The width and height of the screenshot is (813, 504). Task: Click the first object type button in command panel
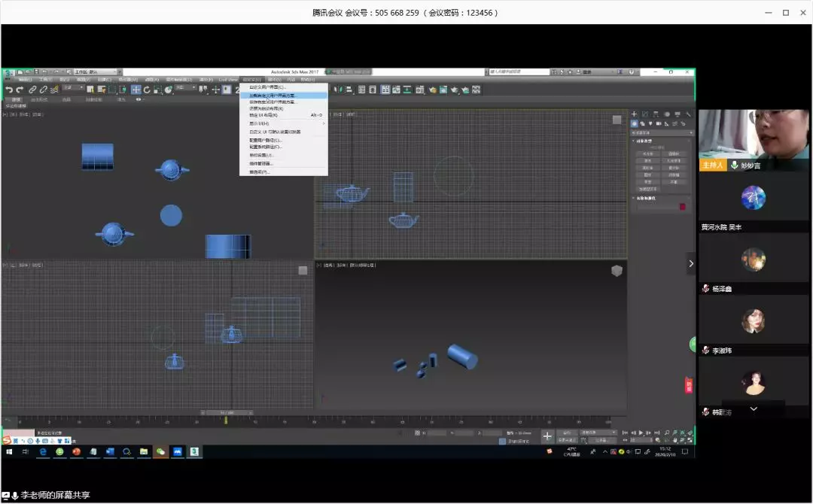tap(648, 154)
